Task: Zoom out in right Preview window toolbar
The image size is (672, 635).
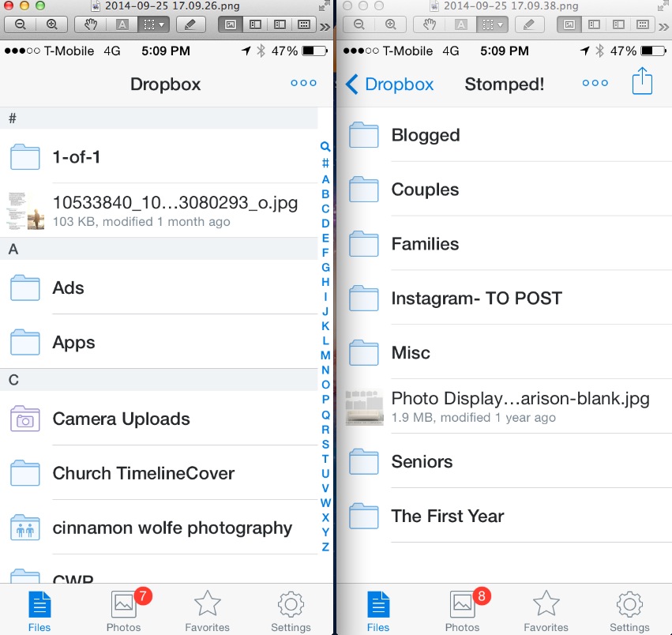Action: [359, 24]
